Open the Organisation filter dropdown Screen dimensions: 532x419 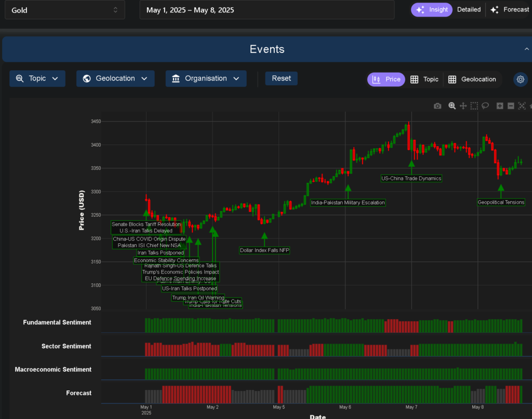[x=206, y=78]
